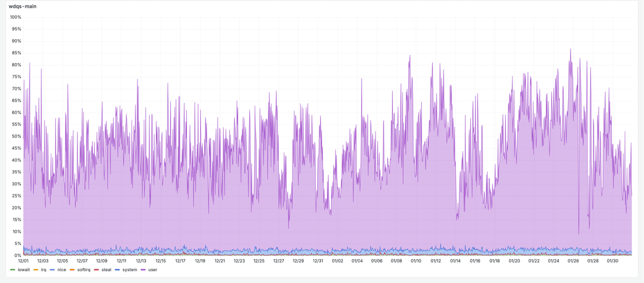This screenshot has height=283, width=644.
Task: Click the blue system color swatch
Action: pyautogui.click(x=117, y=270)
